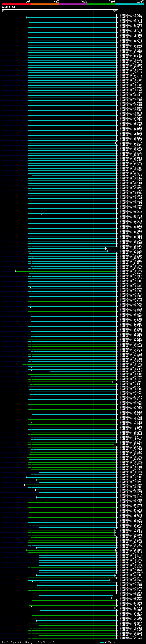Click the green ~80% legend color segment

(101, 4)
